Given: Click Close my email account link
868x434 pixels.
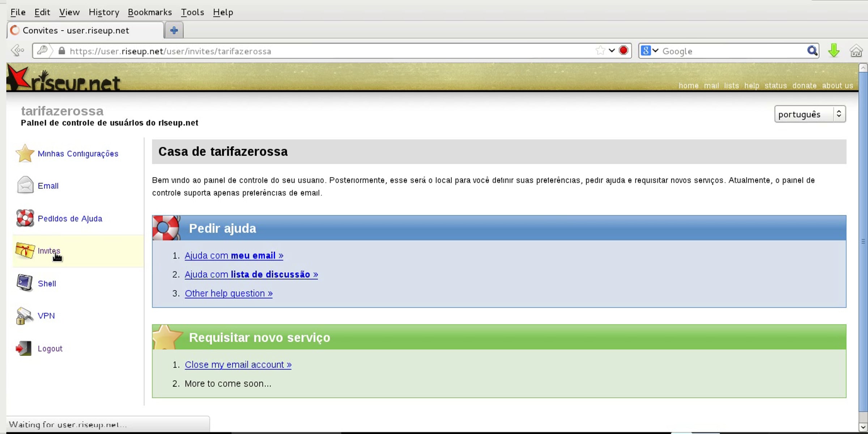Looking at the screenshot, I should coord(238,365).
